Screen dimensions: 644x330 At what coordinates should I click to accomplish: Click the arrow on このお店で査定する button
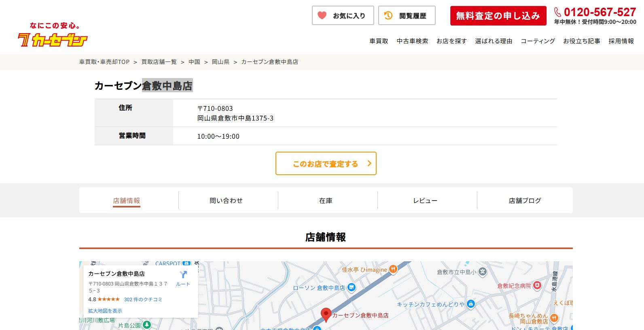369,163
